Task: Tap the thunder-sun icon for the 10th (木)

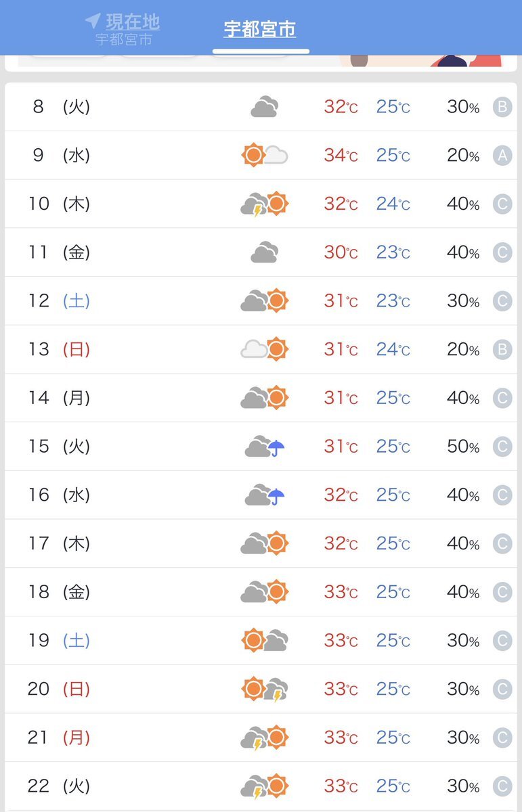Action: [x=265, y=204]
